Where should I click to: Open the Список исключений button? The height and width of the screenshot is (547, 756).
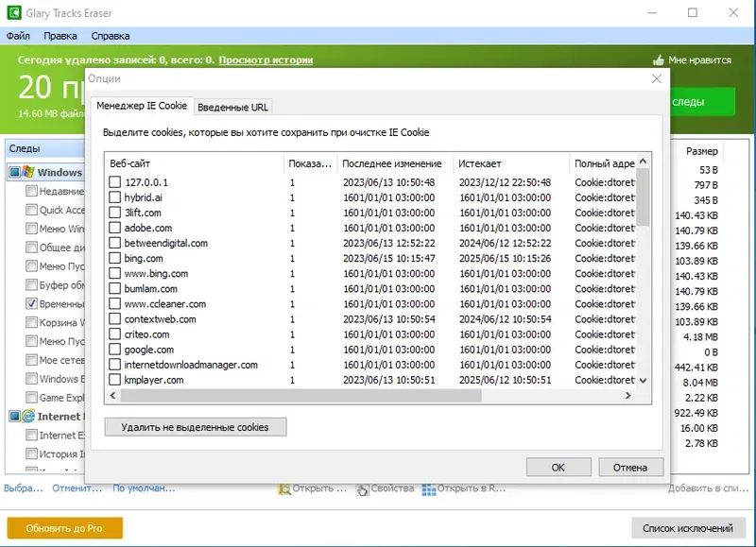point(688,528)
